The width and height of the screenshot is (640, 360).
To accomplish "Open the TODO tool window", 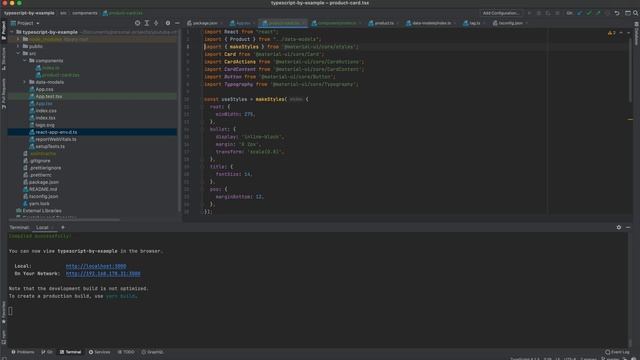I will point(126,352).
